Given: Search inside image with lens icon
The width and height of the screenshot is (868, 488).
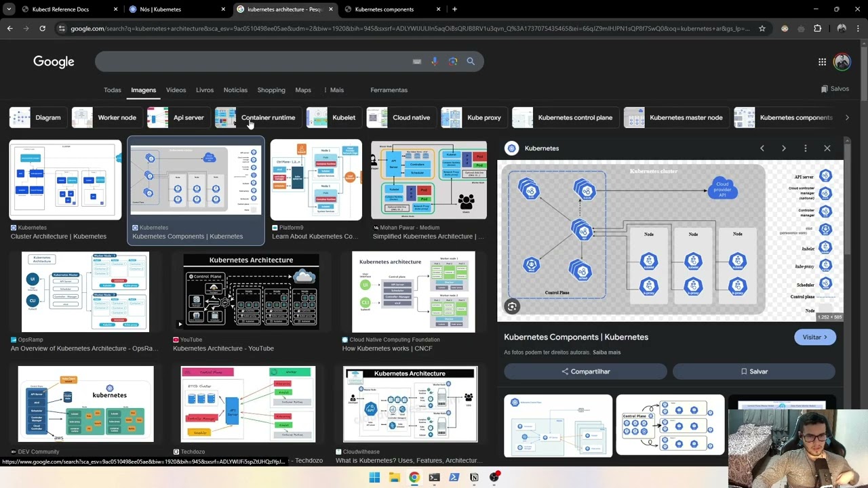Looking at the screenshot, I should (512, 306).
